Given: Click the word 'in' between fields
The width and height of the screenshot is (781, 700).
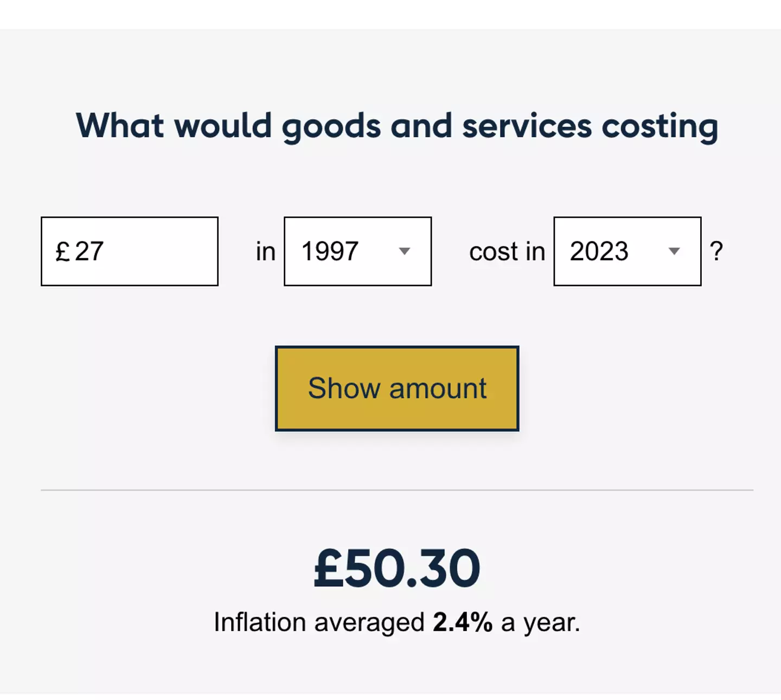Looking at the screenshot, I should (265, 251).
